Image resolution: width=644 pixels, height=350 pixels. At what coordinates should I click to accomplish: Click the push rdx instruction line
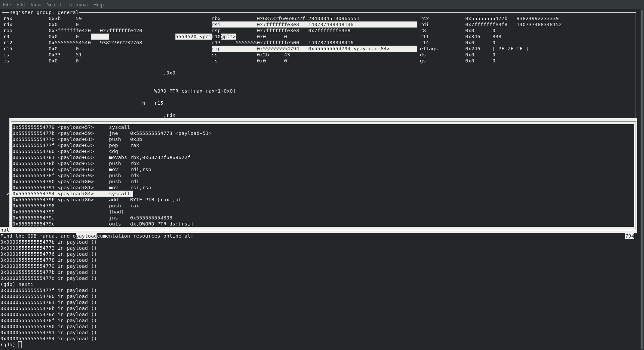pos(76,176)
